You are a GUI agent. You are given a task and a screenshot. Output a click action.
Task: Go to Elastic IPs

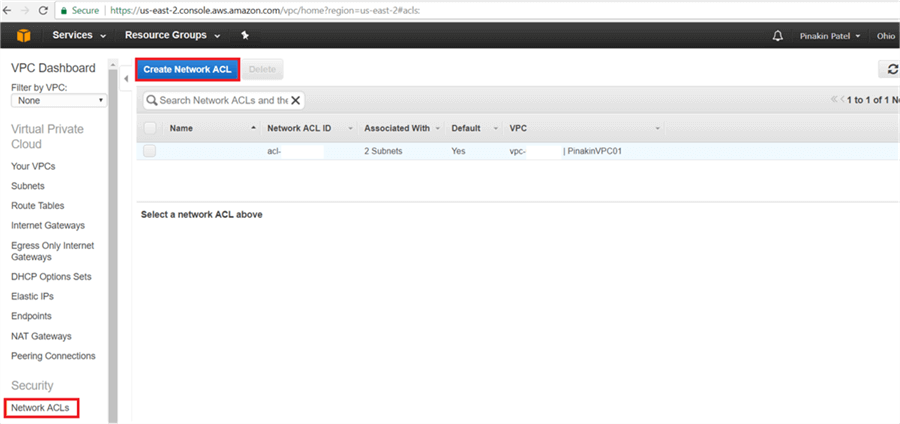click(x=32, y=296)
